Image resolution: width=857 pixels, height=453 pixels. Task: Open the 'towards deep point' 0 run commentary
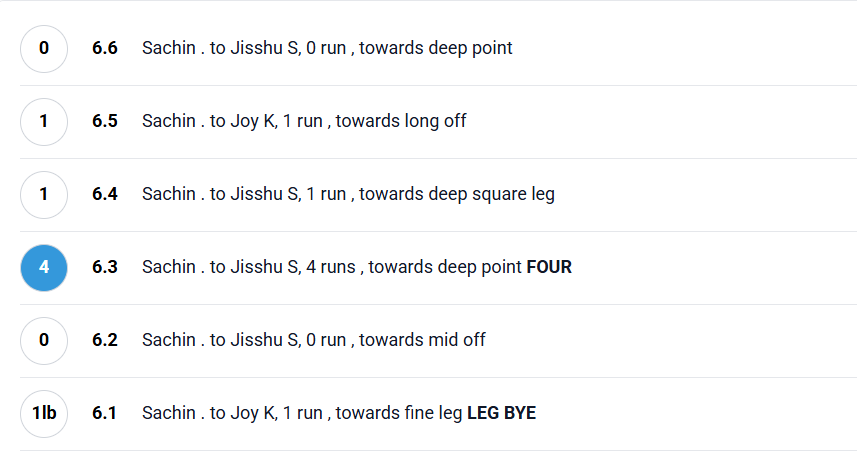click(x=327, y=48)
